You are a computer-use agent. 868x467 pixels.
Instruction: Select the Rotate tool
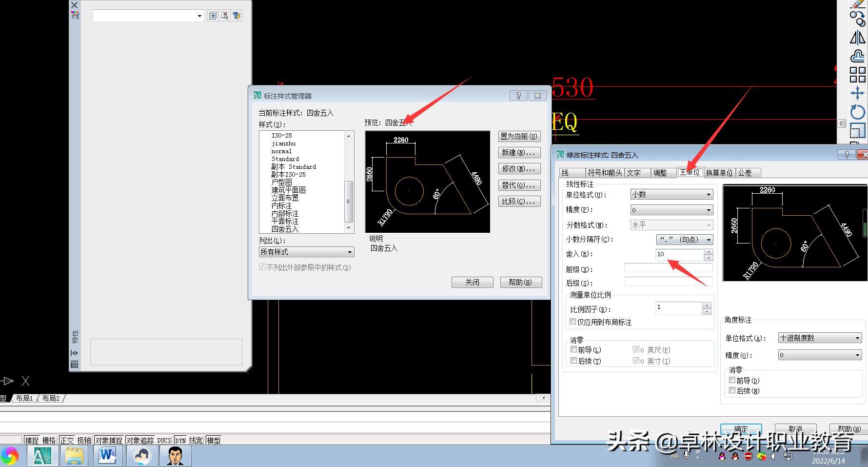pos(857,112)
